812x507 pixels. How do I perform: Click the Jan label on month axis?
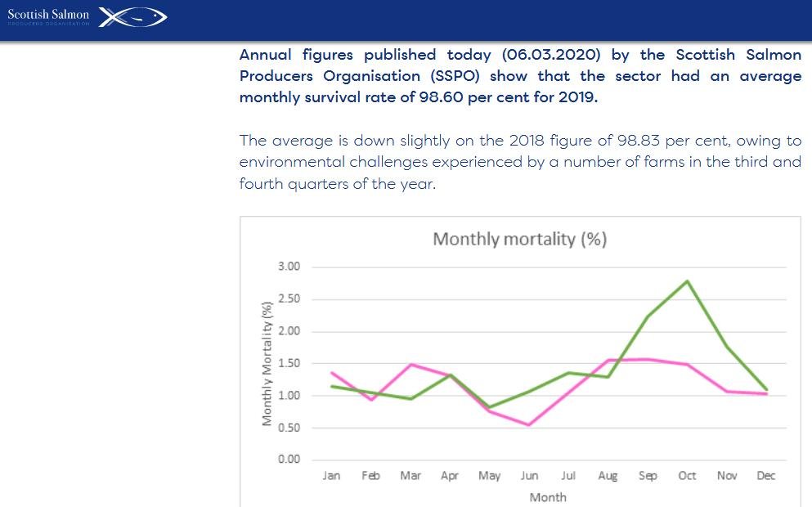click(331, 476)
